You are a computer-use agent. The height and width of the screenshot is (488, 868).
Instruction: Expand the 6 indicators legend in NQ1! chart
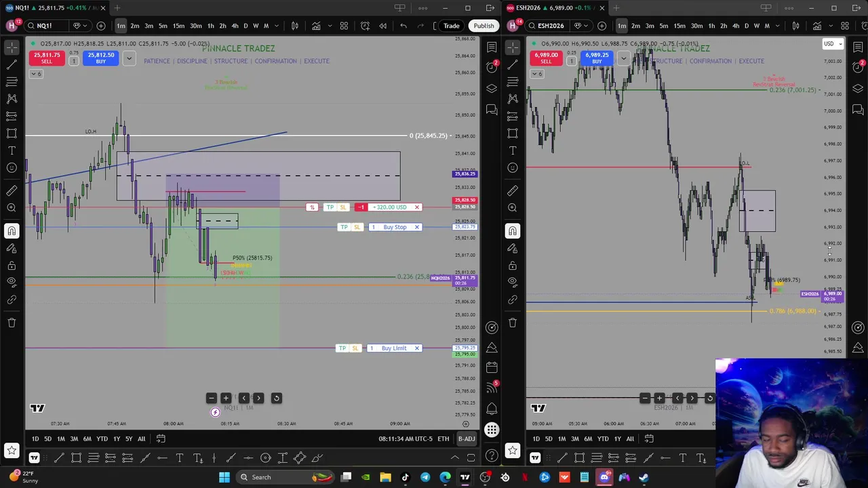(x=36, y=73)
